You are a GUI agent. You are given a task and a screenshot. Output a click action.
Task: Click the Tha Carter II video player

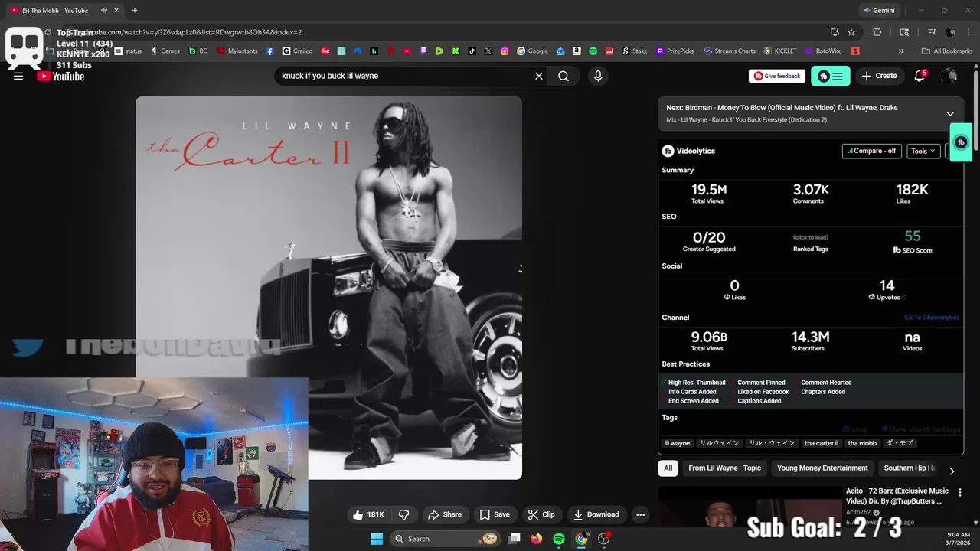click(x=329, y=288)
